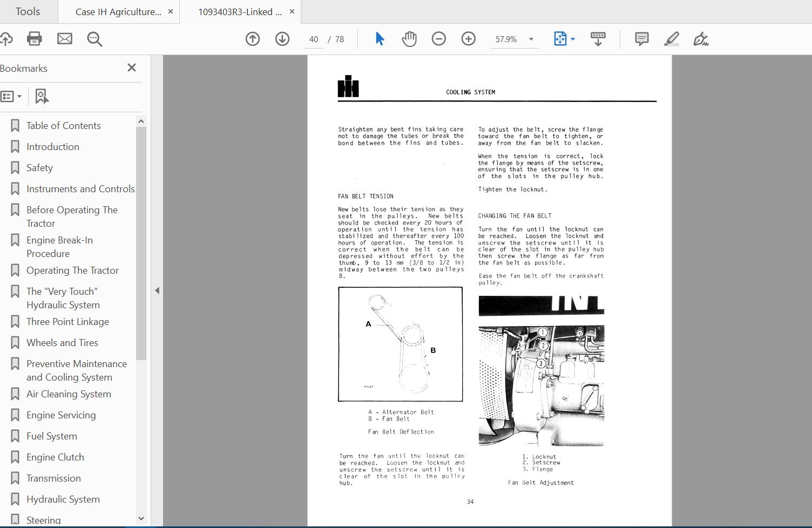The height and width of the screenshot is (528, 812).
Task: Jump to the Introduction bookmark
Action: 52,146
